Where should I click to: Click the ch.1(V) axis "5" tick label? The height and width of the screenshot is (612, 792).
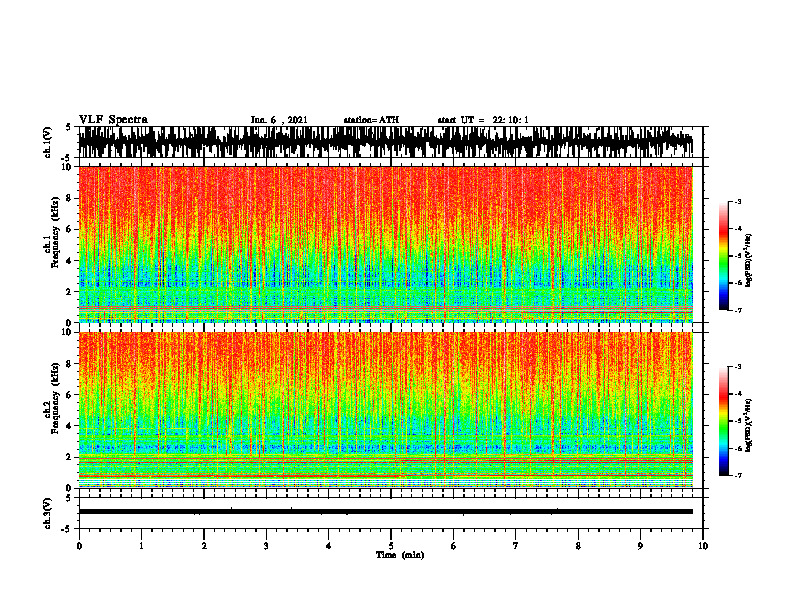point(69,127)
